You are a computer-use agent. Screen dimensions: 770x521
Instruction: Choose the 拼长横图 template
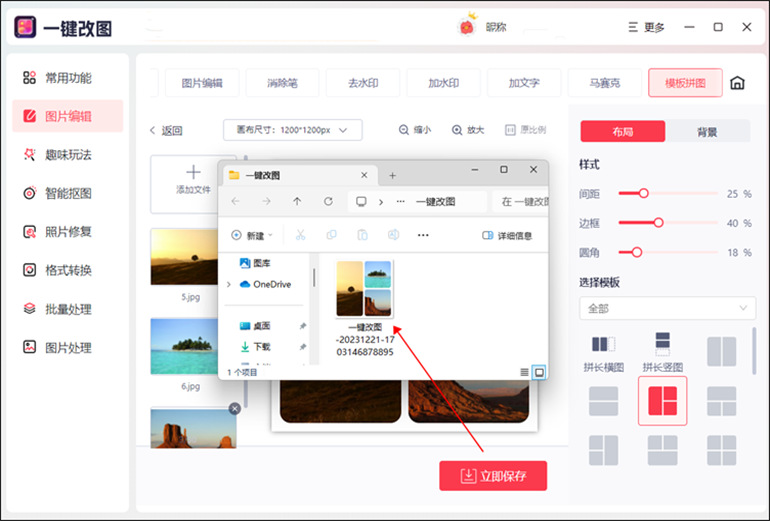tap(604, 353)
